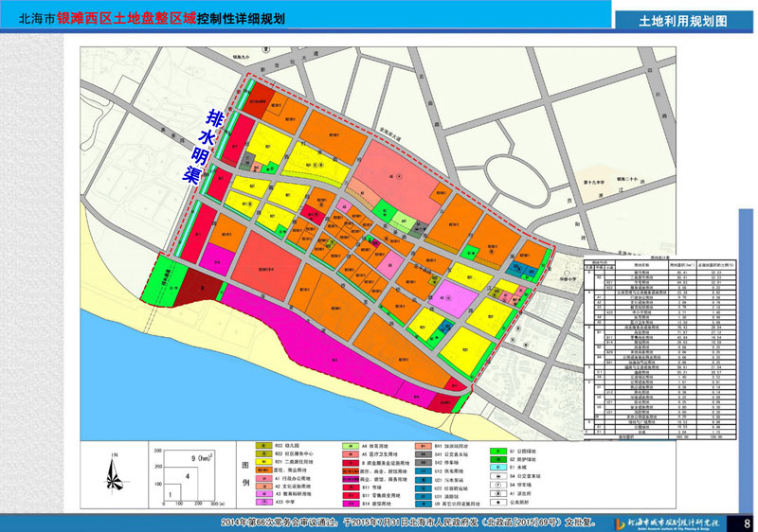Select the G1 park green space swatch
Viewport: 758px width, 532px height.
[x=496, y=452]
